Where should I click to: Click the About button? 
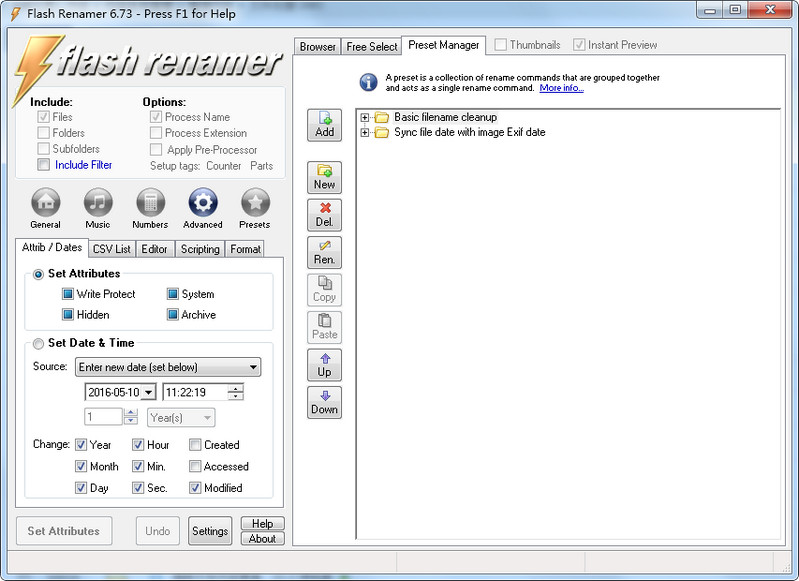point(262,538)
